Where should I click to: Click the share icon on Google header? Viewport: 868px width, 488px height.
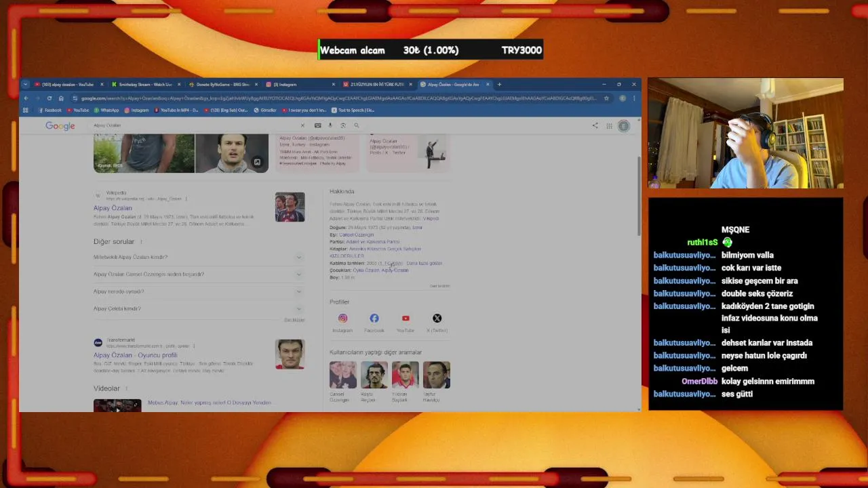[595, 125]
